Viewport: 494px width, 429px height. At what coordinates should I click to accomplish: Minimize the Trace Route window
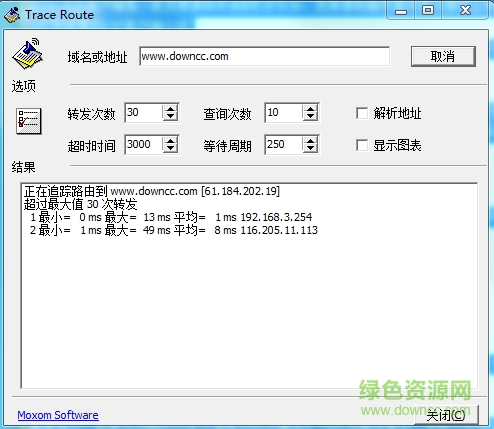click(x=401, y=11)
